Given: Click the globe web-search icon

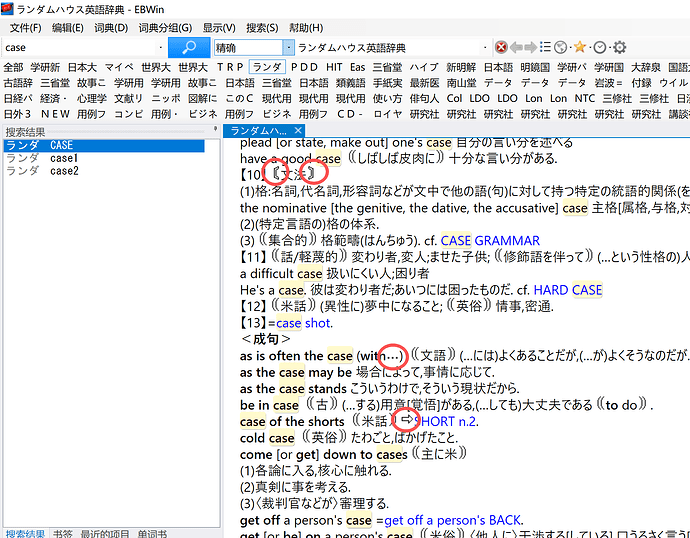Looking at the screenshot, I should [x=560, y=48].
